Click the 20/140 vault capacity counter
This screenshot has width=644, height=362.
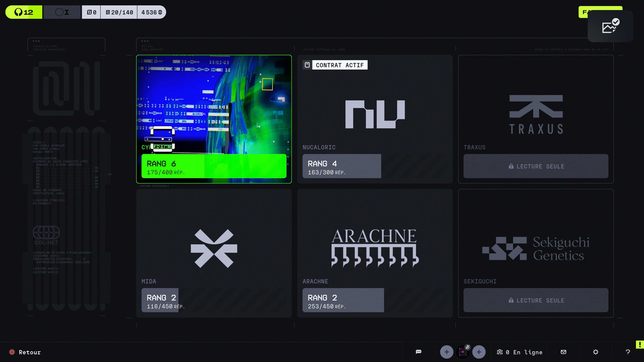coord(119,12)
